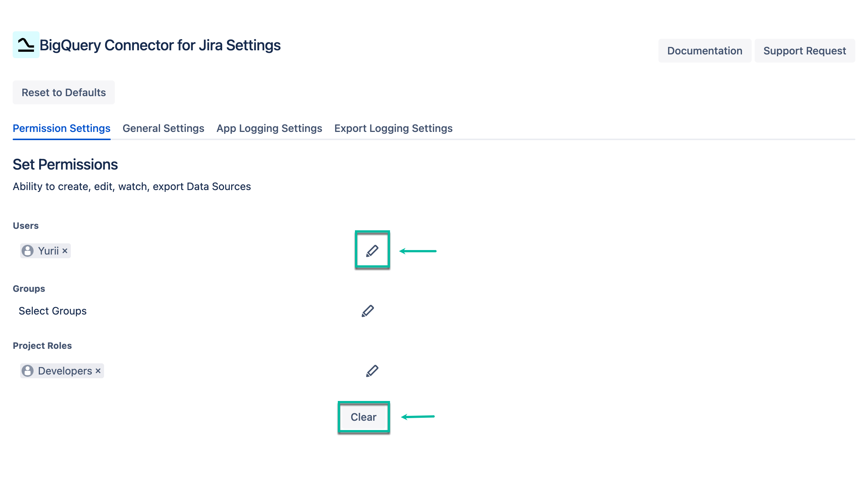The height and width of the screenshot is (477, 868).
Task: Open the Documentation
Action: (x=705, y=50)
